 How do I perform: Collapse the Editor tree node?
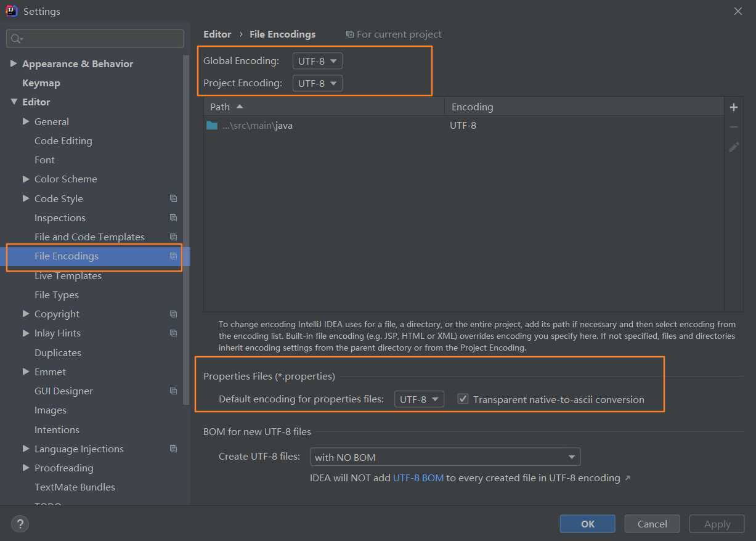(x=14, y=102)
